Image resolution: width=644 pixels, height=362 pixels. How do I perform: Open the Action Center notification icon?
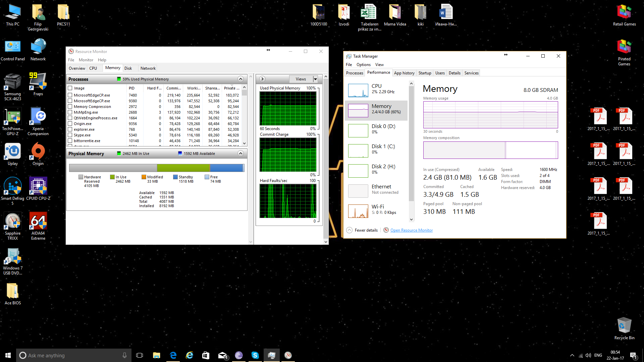(633, 356)
